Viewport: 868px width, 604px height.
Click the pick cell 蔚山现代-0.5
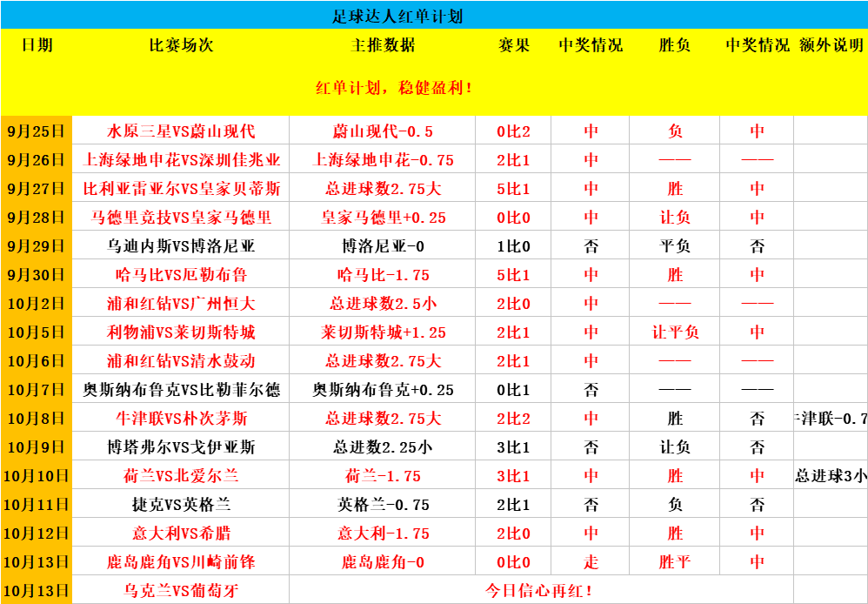tap(383, 131)
